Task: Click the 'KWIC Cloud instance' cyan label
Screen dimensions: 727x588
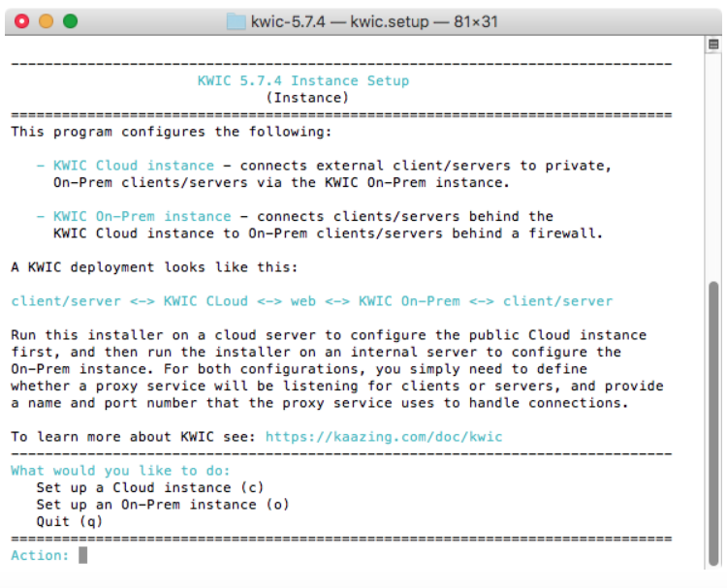Action: pyautogui.click(x=134, y=166)
